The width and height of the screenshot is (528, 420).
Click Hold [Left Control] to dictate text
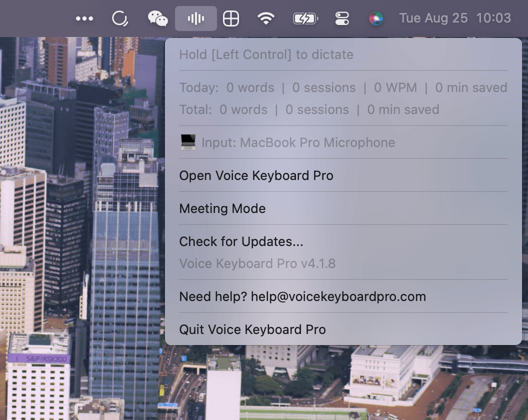click(x=266, y=54)
